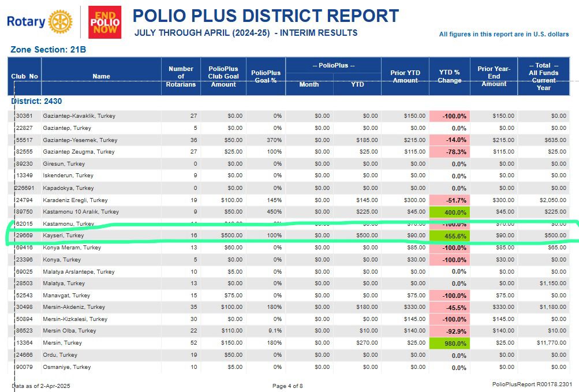Click club name Malatya Arslantepe, Turkey
579x392 pixels.
point(79,272)
